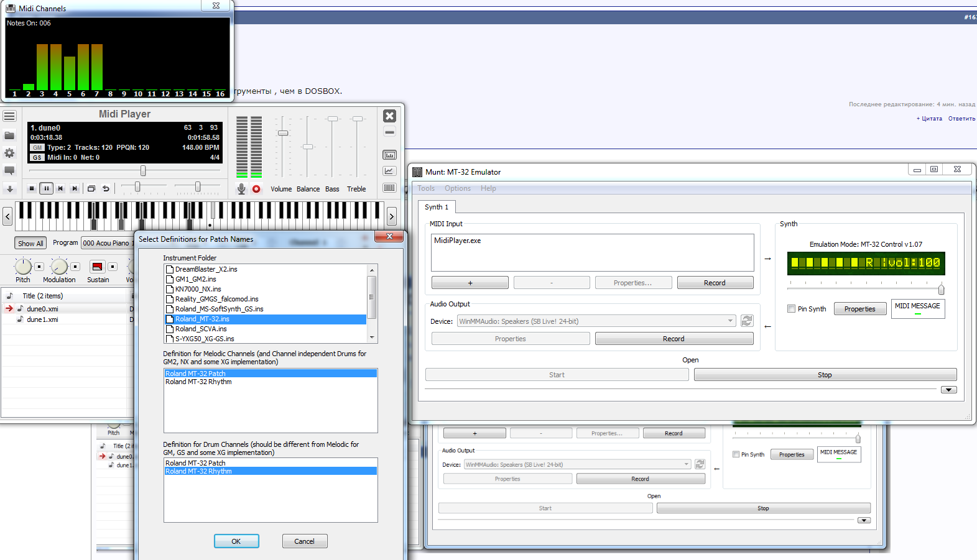Close Midi Player with the X icon

coord(389,116)
